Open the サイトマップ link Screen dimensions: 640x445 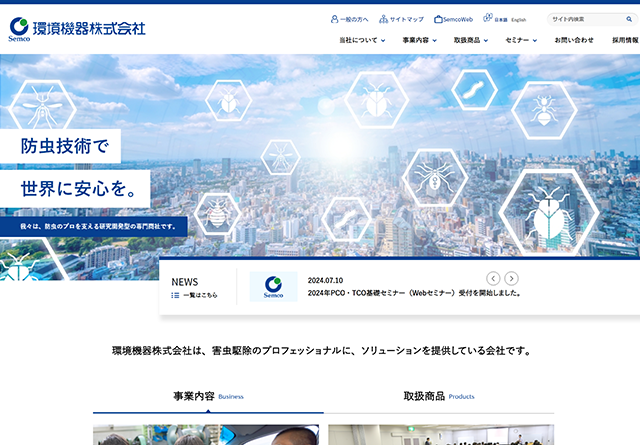click(407, 20)
